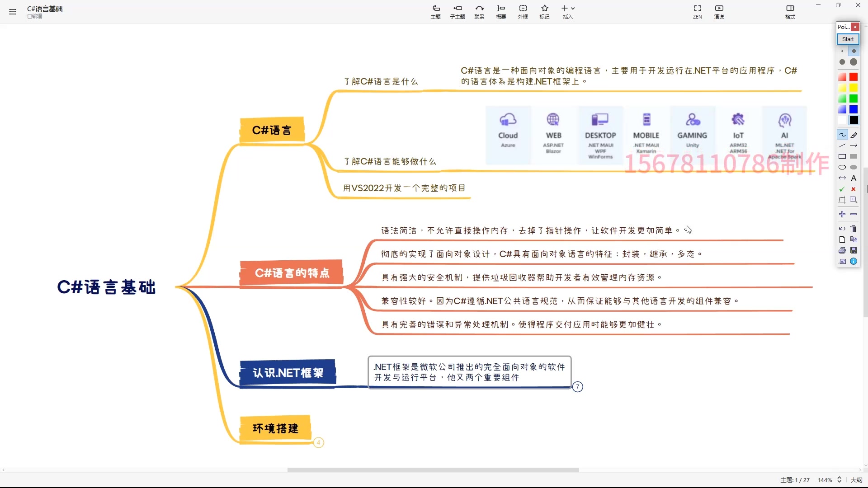Add a summary bracket (概要)
This screenshot has height=488, width=868.
(x=501, y=12)
